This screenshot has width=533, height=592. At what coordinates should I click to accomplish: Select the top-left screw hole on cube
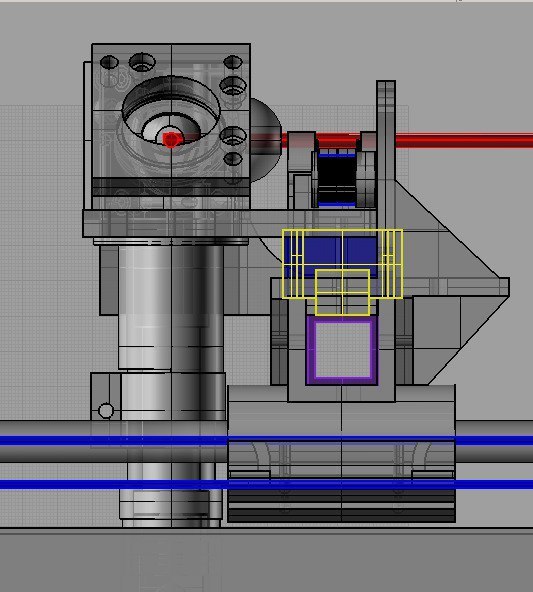[x=109, y=62]
